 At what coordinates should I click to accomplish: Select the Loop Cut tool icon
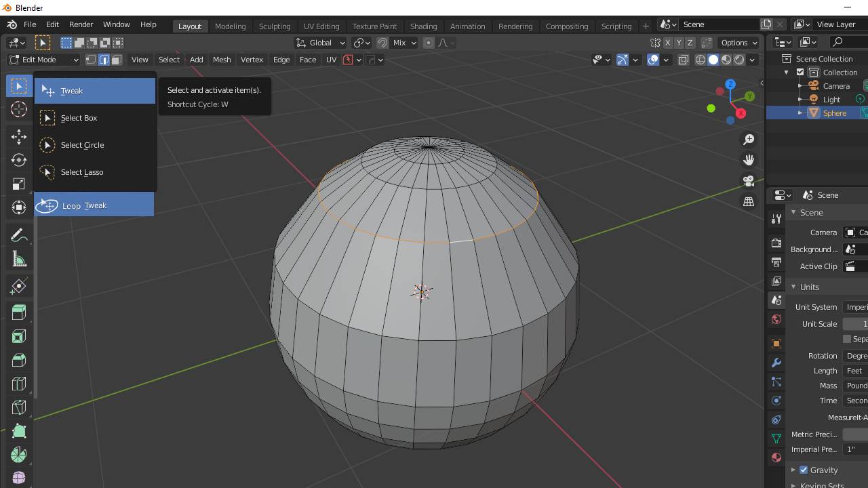[19, 384]
